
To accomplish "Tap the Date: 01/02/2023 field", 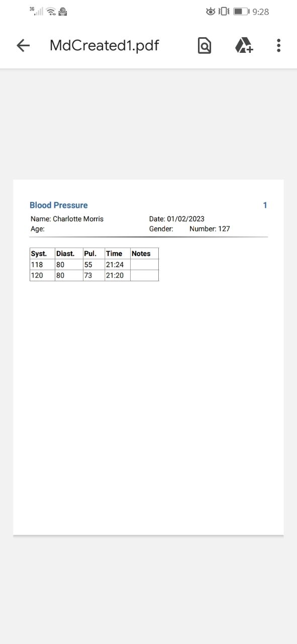I will pos(177,219).
